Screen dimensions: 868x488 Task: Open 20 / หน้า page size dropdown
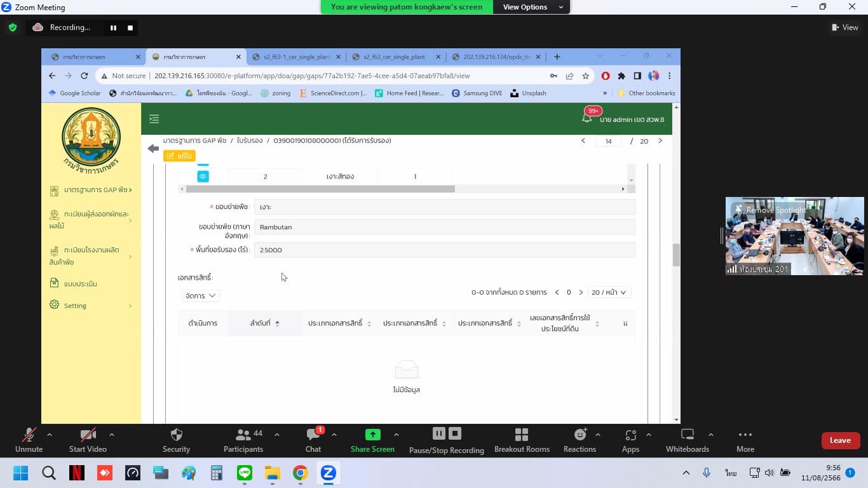pos(609,292)
